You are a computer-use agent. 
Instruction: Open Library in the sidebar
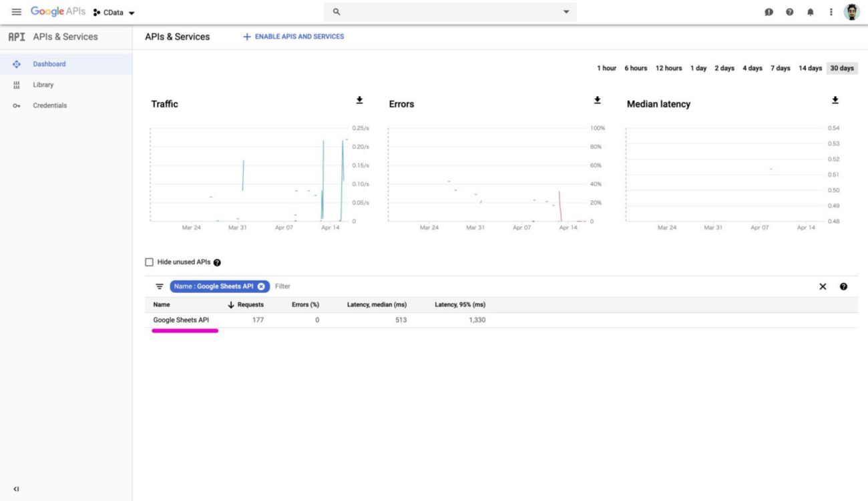[43, 85]
